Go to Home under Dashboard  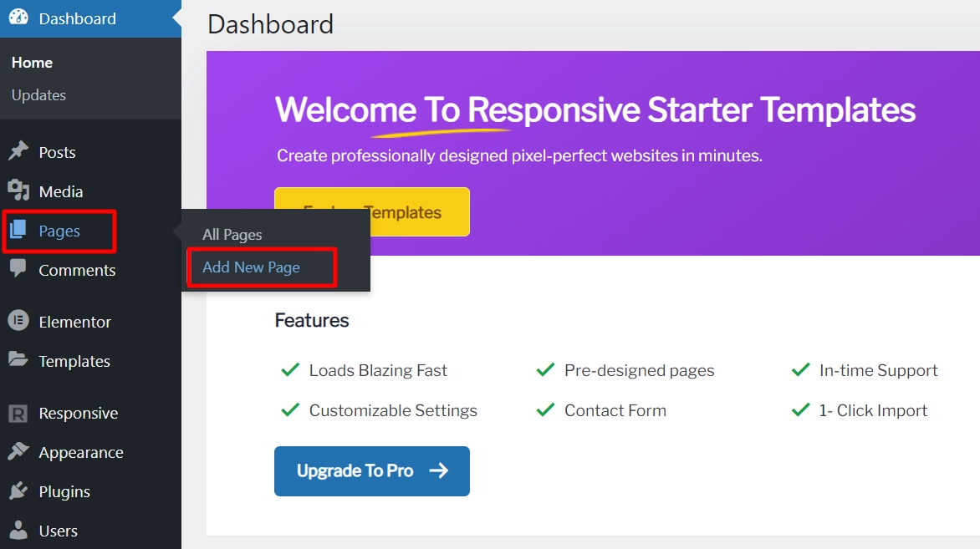click(x=32, y=63)
